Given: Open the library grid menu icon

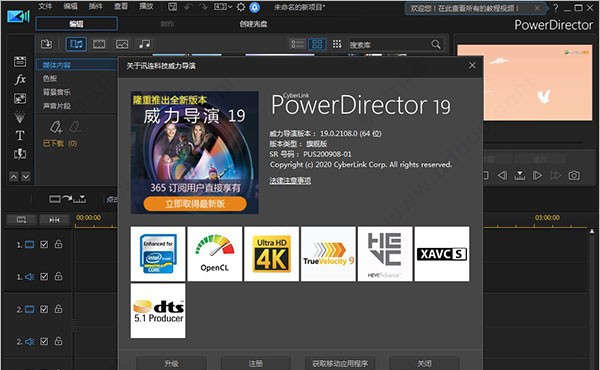Looking at the screenshot, I should [x=337, y=44].
